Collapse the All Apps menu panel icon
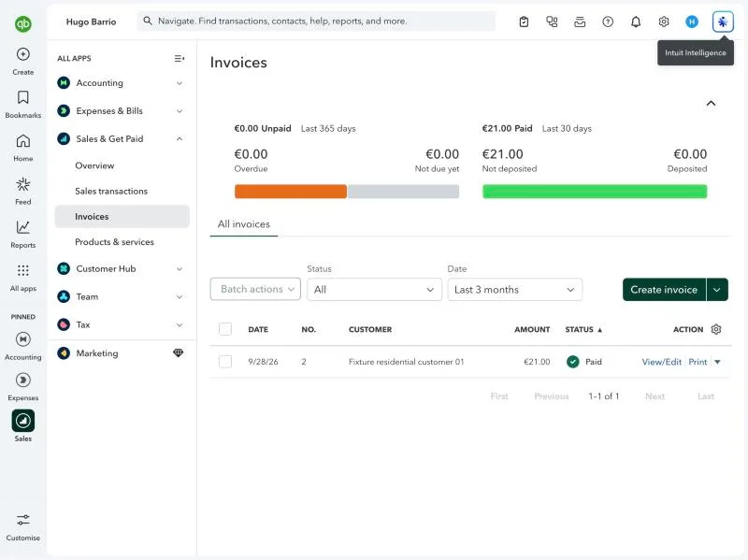The width and height of the screenshot is (748, 560). point(180,58)
